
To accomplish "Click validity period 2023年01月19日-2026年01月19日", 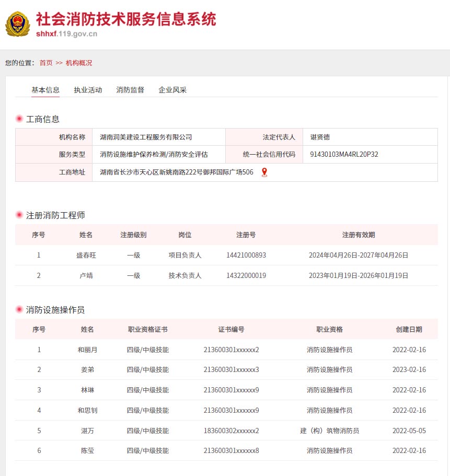I will click(359, 276).
